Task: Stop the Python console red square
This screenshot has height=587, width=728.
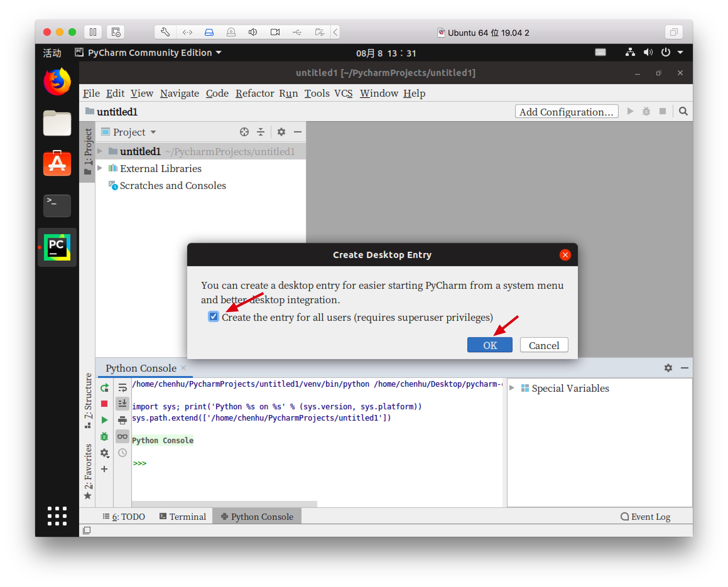Action: [x=104, y=404]
